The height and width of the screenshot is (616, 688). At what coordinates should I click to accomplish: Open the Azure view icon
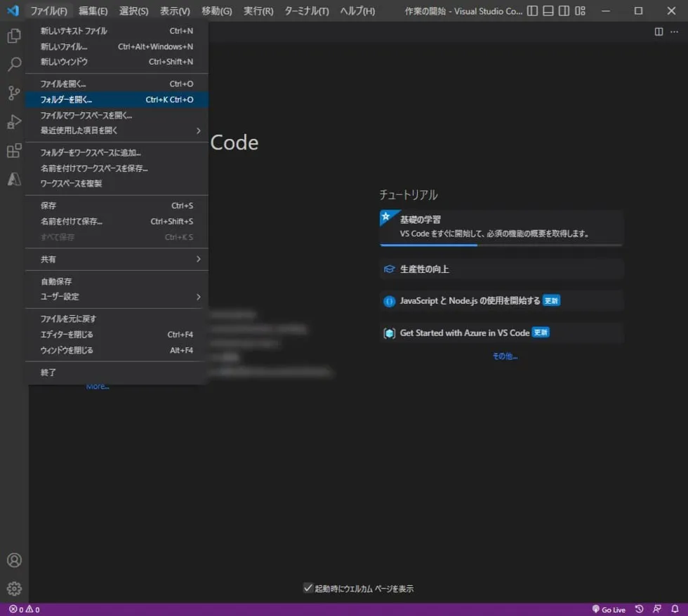(x=14, y=179)
